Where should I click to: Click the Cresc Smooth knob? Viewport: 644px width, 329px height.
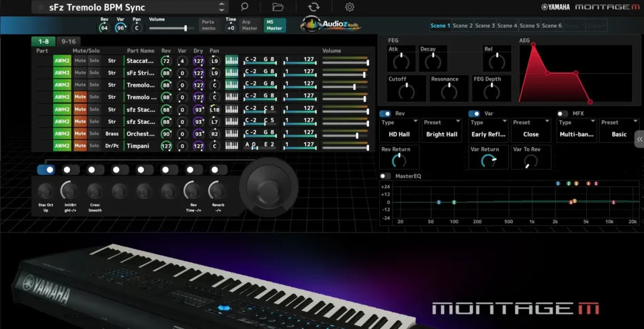pyautogui.click(x=95, y=191)
